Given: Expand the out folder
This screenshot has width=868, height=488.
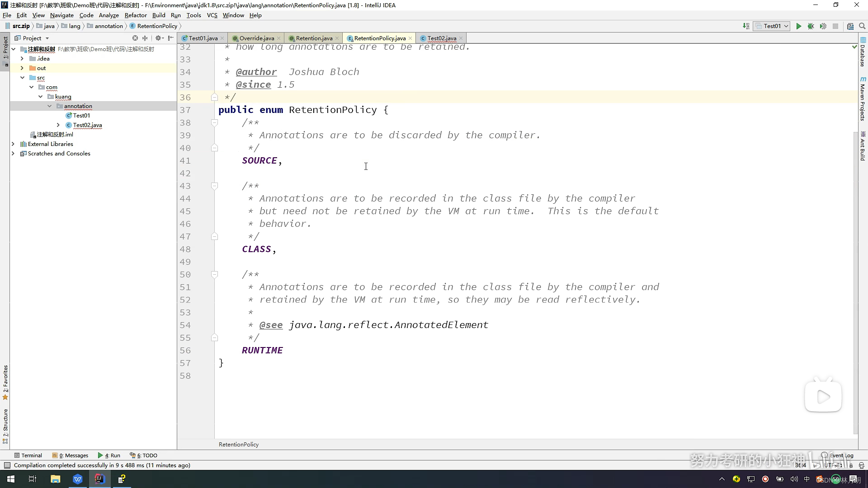Looking at the screenshot, I should (22, 68).
